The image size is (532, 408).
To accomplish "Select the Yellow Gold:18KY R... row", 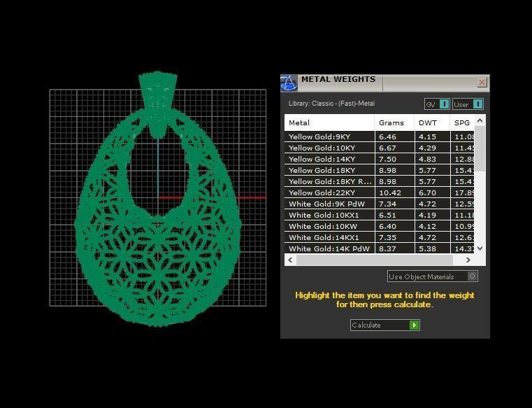I will (x=380, y=181).
